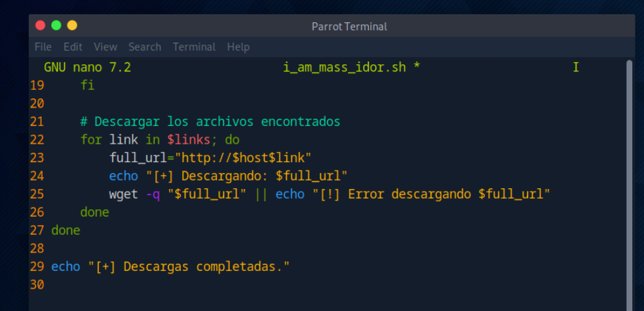The height and width of the screenshot is (311, 644).
Task: Click the Parrot Terminal title text
Action: (x=349, y=27)
